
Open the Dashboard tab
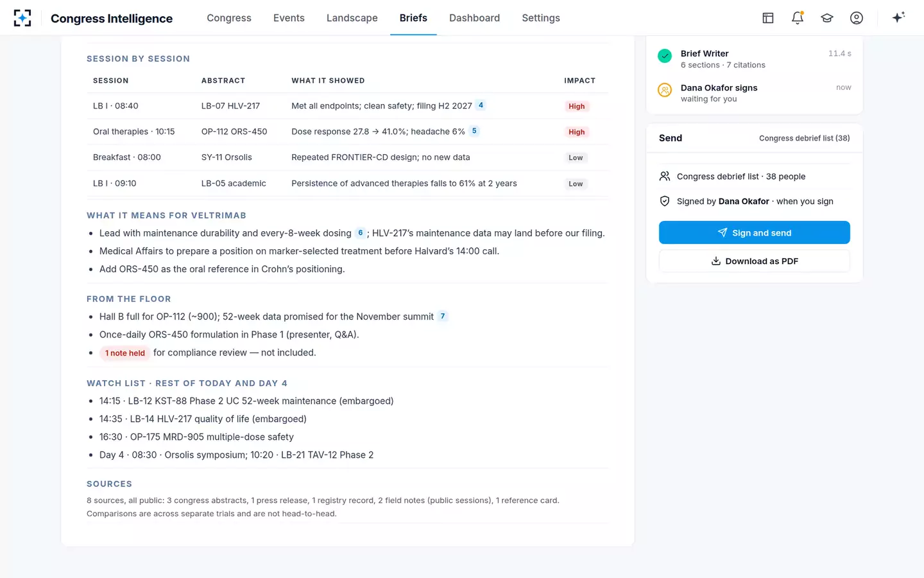474,18
